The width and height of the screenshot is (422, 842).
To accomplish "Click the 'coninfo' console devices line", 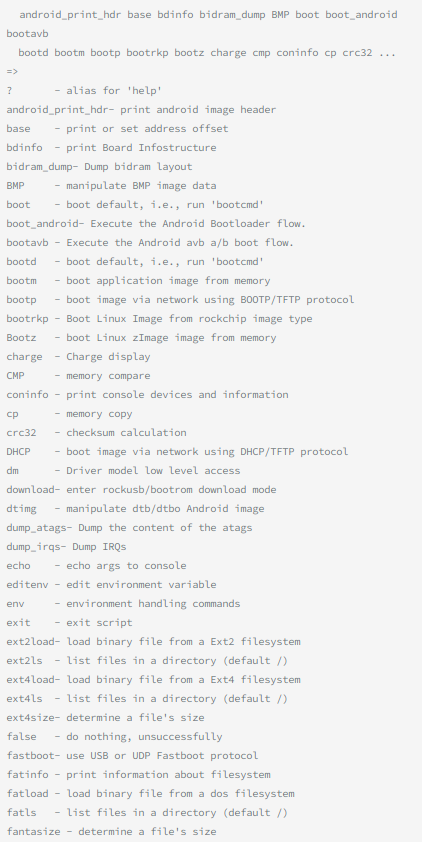I will click(147, 395).
